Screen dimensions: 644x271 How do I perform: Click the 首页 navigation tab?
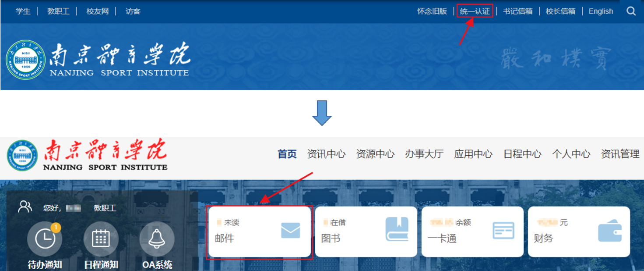[x=287, y=154]
